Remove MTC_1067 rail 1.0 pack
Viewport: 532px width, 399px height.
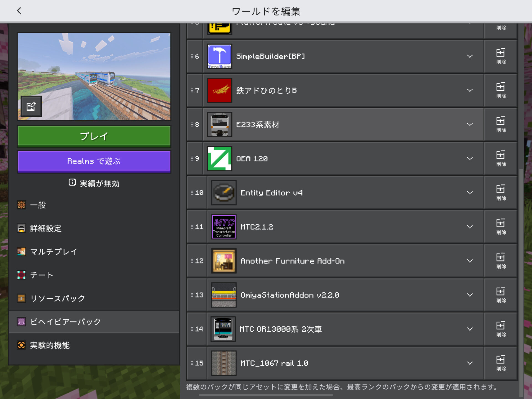[501, 363]
